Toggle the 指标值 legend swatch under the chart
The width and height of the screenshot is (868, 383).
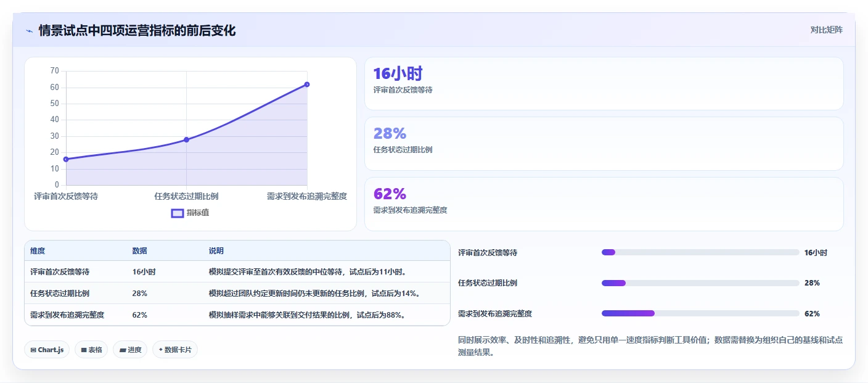(x=177, y=213)
